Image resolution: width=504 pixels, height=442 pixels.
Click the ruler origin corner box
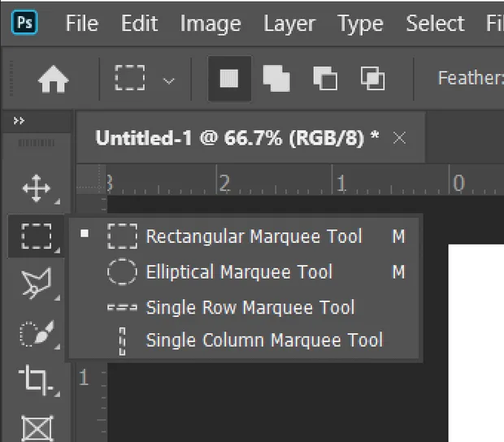pyautogui.click(x=91, y=180)
